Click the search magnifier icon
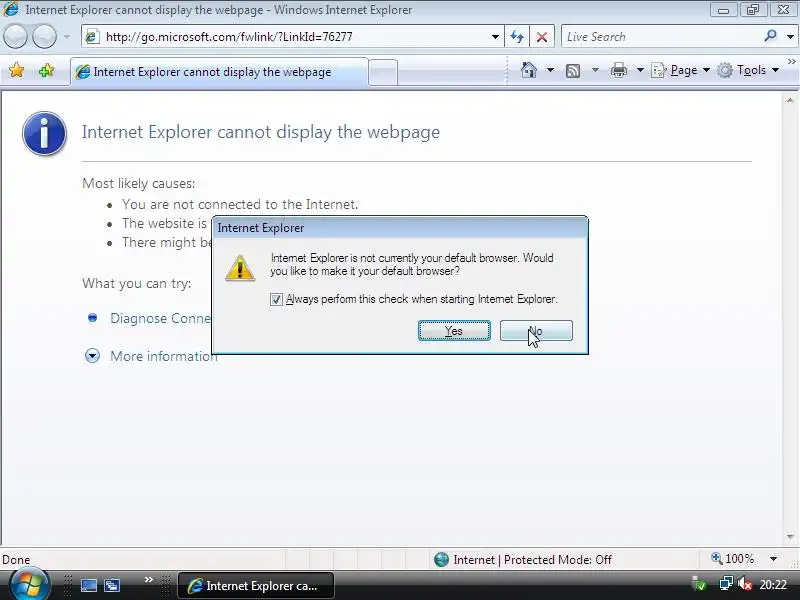800x600 pixels. pyautogui.click(x=770, y=36)
